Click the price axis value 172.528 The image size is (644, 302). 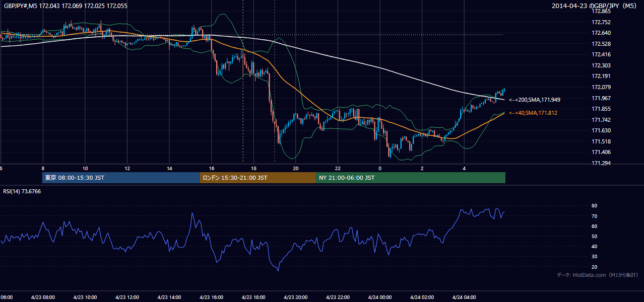(x=601, y=44)
